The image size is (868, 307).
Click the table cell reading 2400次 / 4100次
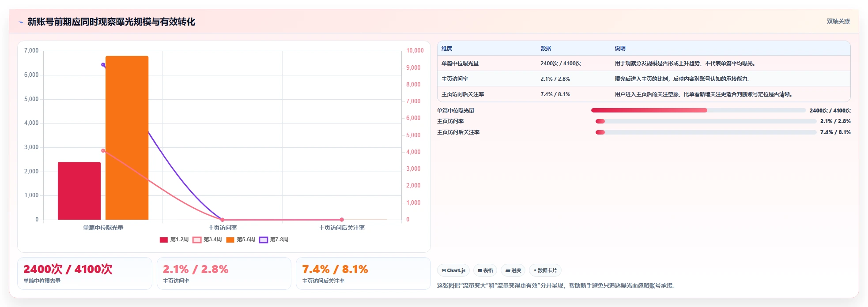pos(561,64)
